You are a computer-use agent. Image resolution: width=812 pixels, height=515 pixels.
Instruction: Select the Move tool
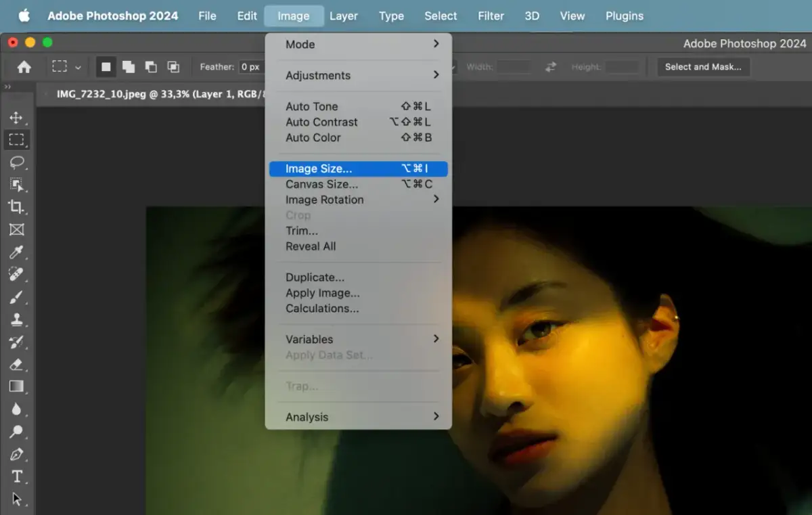[x=16, y=118]
